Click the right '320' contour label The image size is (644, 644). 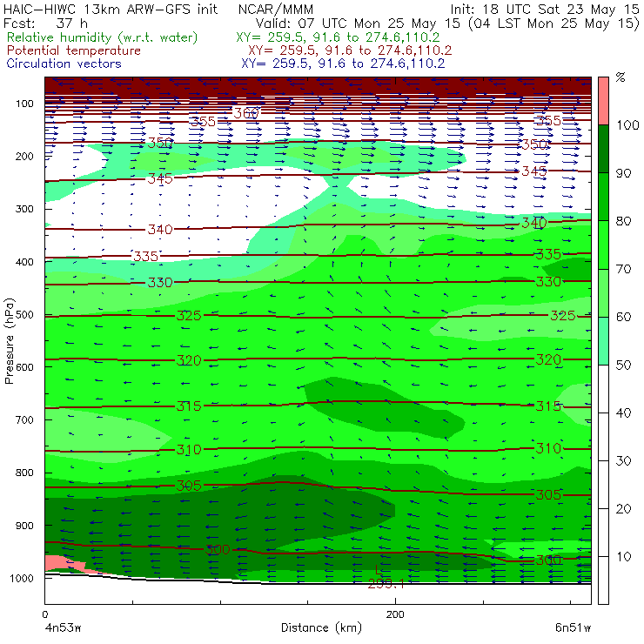click(548, 359)
